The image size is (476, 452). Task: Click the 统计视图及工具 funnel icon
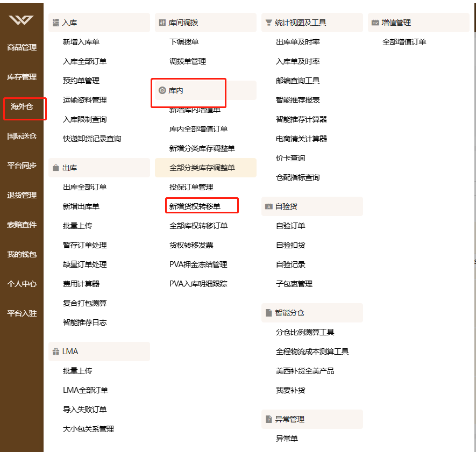[x=269, y=23]
